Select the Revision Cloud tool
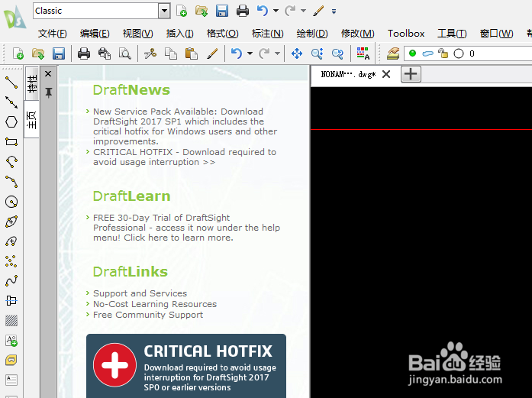 [11, 241]
